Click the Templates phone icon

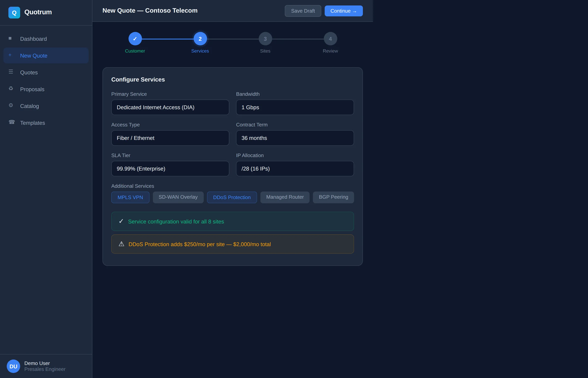12,122
